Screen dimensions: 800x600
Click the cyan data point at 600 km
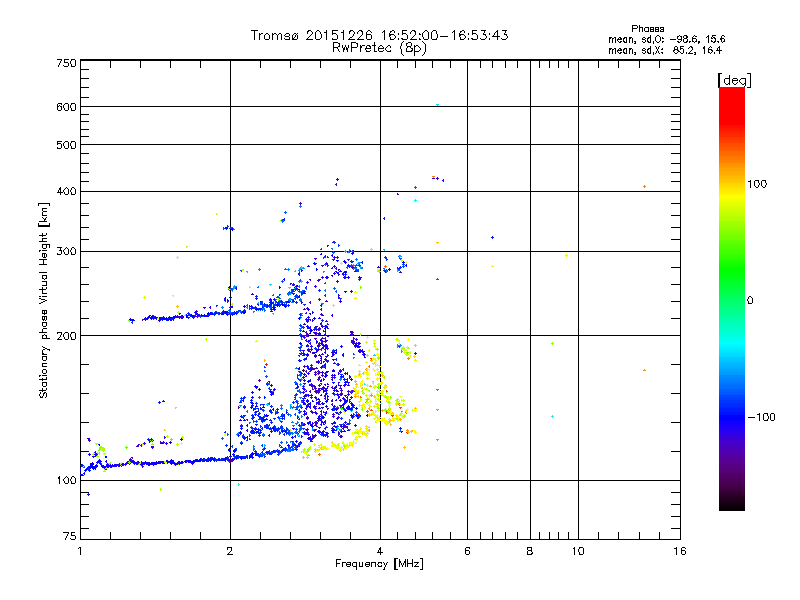pyautogui.click(x=437, y=105)
